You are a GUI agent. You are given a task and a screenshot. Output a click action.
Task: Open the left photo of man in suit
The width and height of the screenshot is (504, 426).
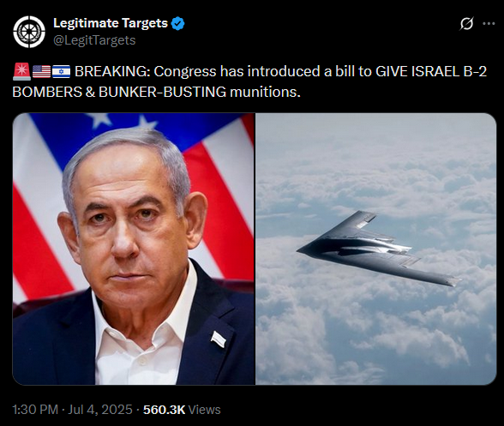point(134,249)
